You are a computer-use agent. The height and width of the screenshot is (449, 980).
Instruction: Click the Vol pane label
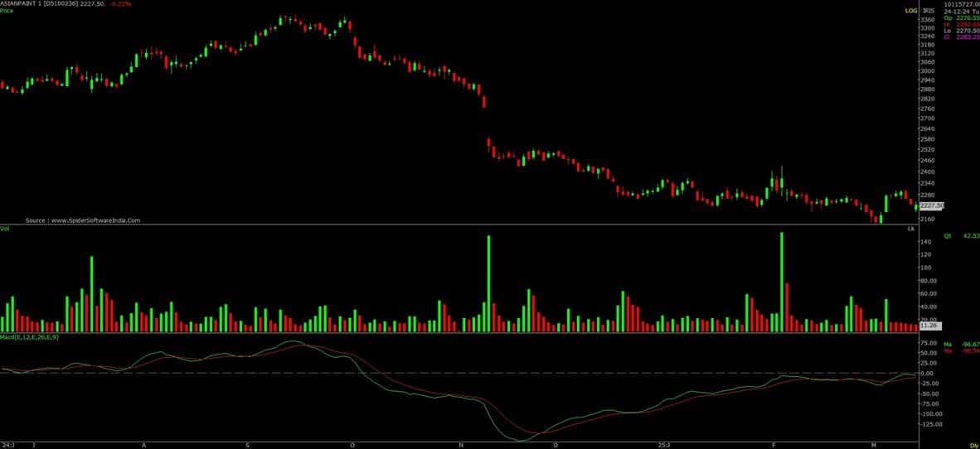(5, 228)
